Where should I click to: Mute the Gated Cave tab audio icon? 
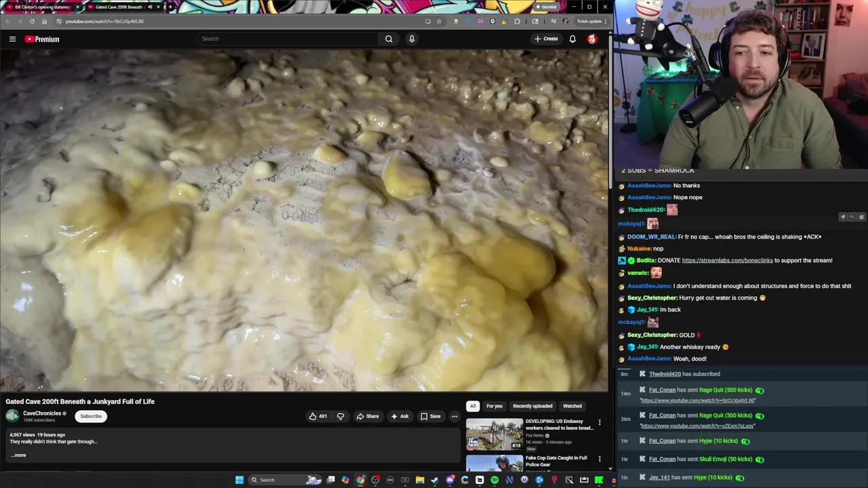[x=150, y=7]
